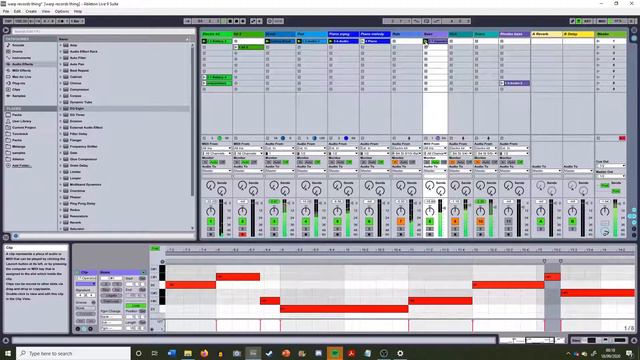
Task: Click Add Folder link in Places
Action: [22, 166]
